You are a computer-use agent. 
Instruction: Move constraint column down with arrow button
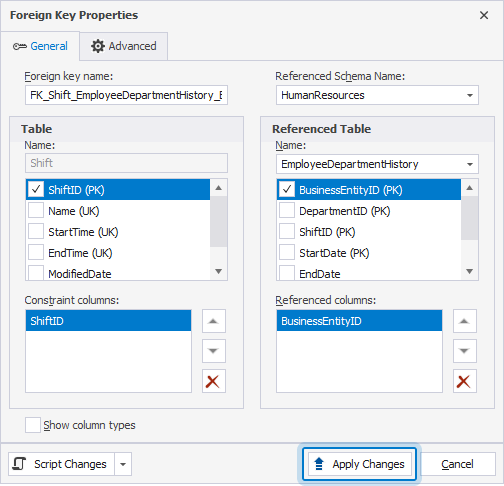(x=214, y=351)
